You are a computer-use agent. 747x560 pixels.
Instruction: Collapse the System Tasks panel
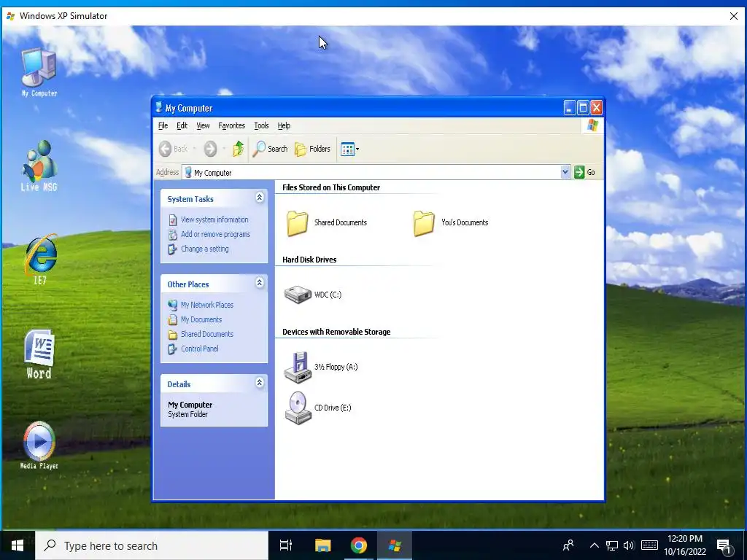(x=260, y=197)
